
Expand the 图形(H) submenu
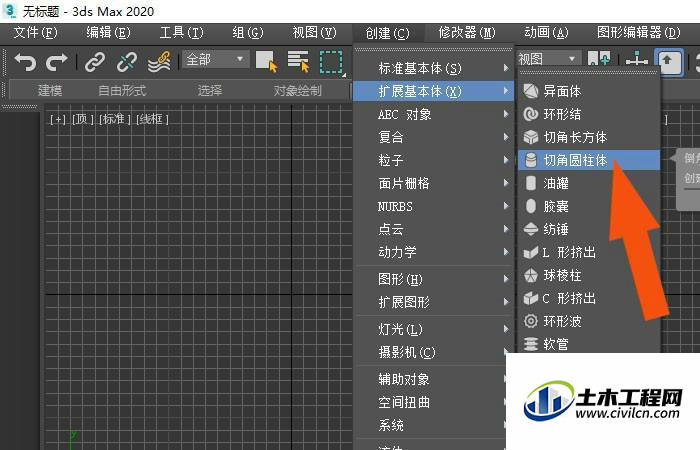point(433,279)
